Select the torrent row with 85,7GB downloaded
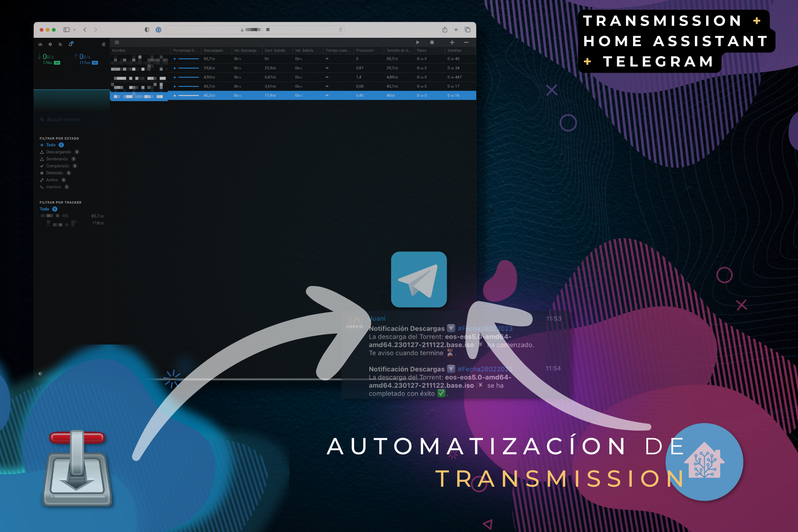 (x=293, y=59)
